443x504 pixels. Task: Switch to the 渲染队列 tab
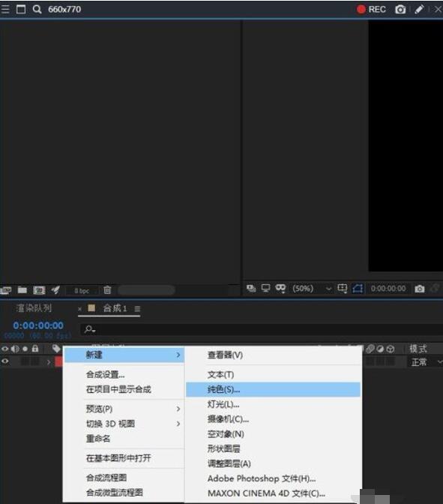click(x=34, y=308)
